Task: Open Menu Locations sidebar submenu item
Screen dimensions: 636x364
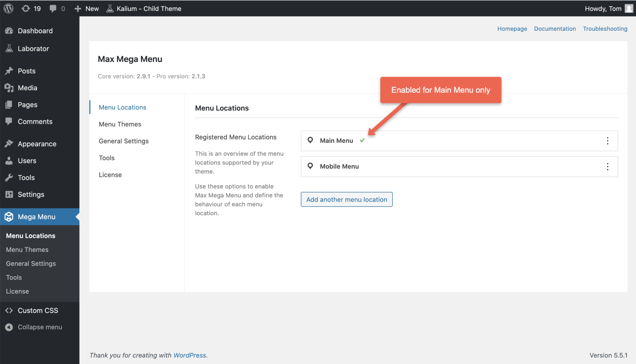Action: click(31, 236)
